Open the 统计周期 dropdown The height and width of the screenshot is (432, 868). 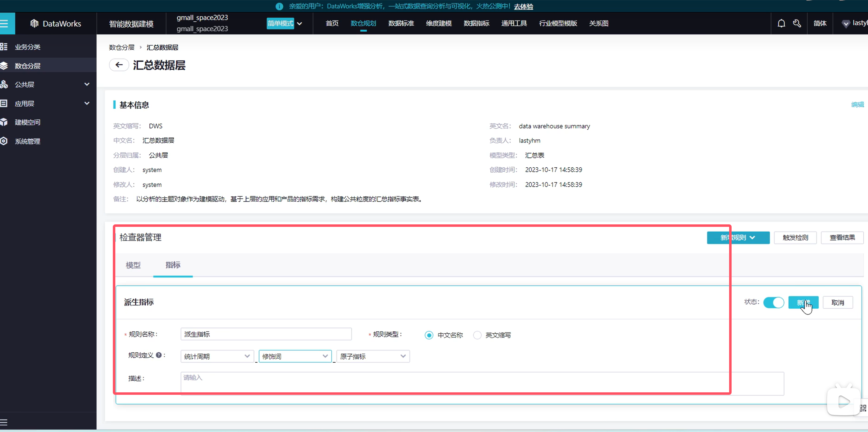pyautogui.click(x=217, y=356)
